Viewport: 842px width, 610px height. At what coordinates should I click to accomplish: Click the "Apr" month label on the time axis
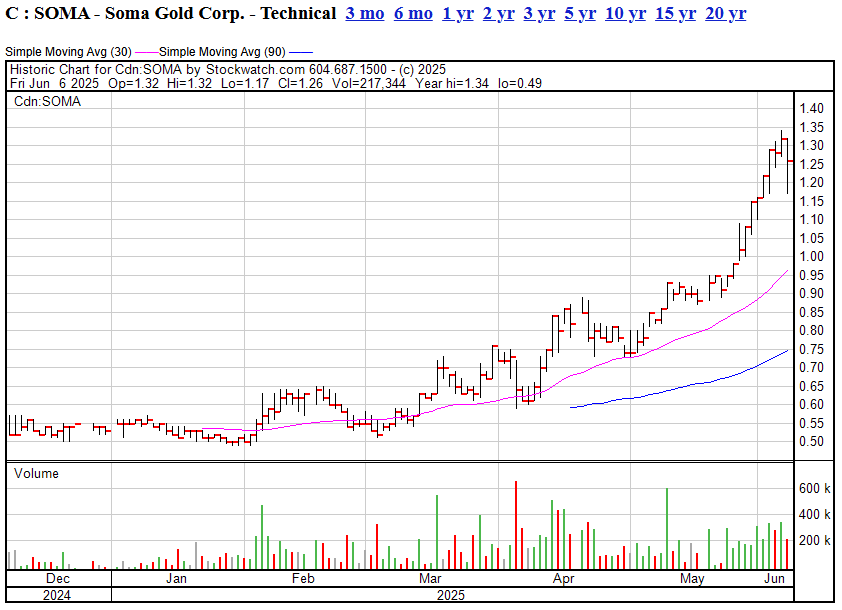pyautogui.click(x=564, y=578)
